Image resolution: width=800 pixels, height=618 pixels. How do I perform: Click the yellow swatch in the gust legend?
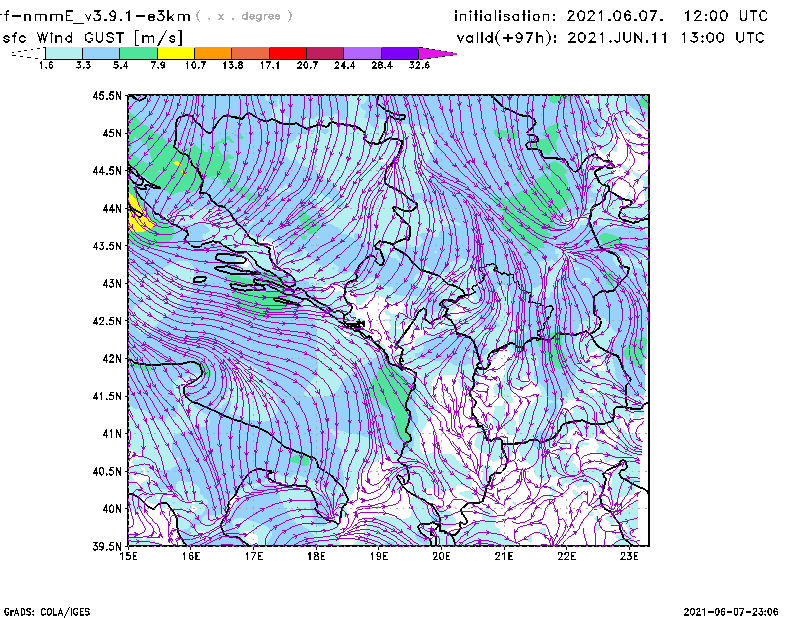tap(175, 53)
